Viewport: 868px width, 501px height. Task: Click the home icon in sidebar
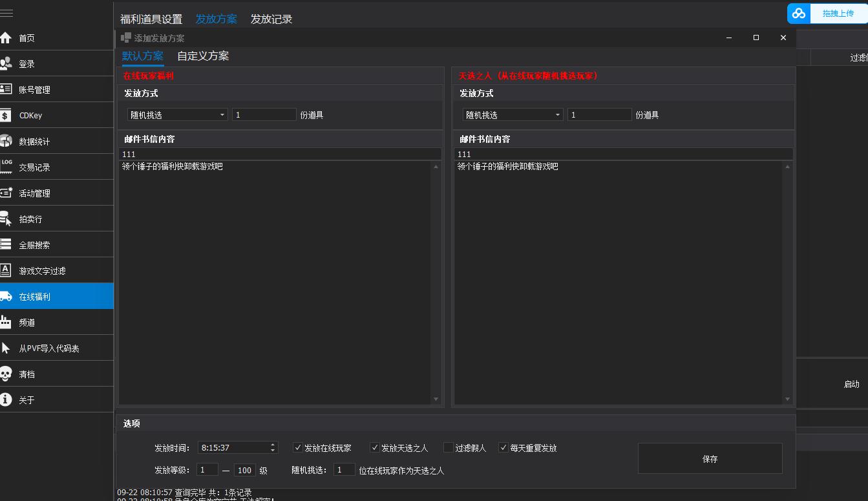[x=6, y=38]
